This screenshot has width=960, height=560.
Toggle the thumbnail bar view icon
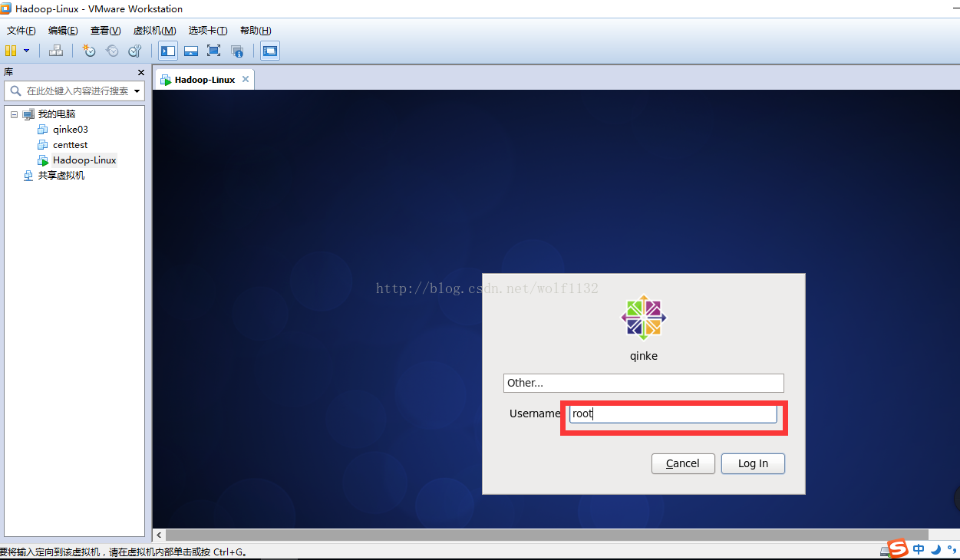pos(191,51)
